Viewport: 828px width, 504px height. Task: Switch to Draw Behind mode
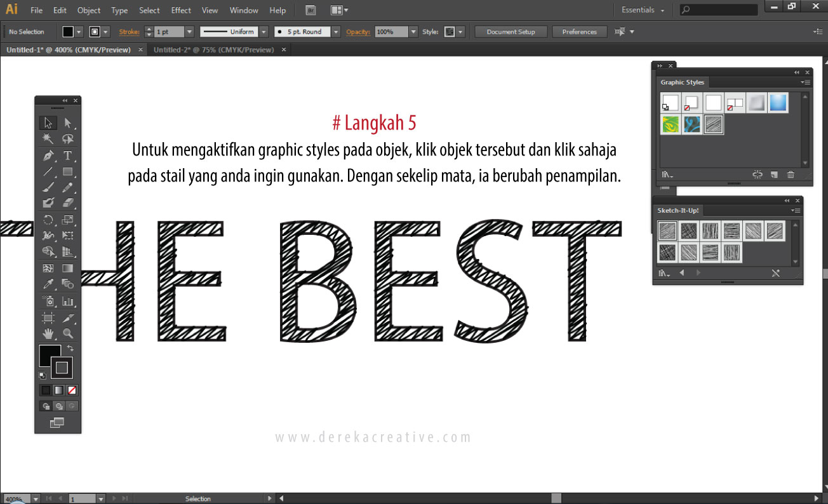(x=58, y=406)
